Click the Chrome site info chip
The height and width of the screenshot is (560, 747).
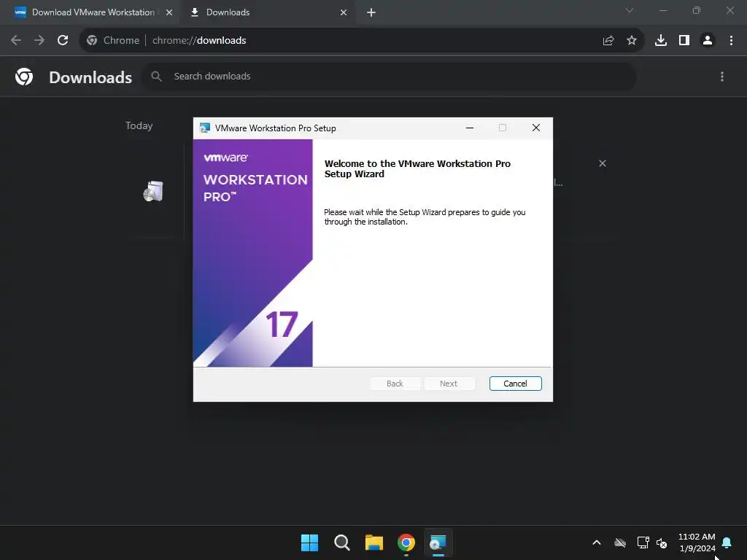pyautogui.click(x=113, y=41)
